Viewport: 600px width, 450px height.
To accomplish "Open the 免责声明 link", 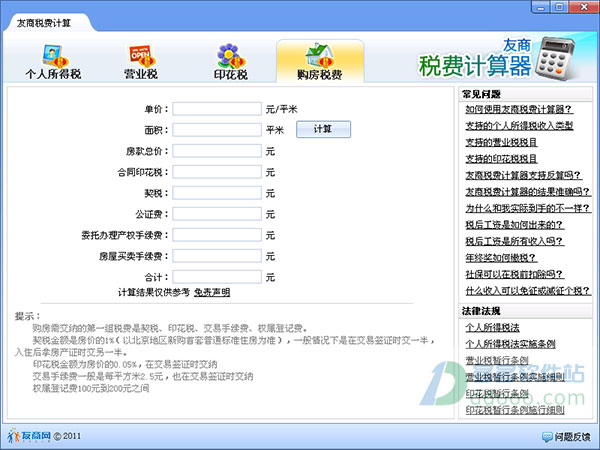I will pos(212,293).
